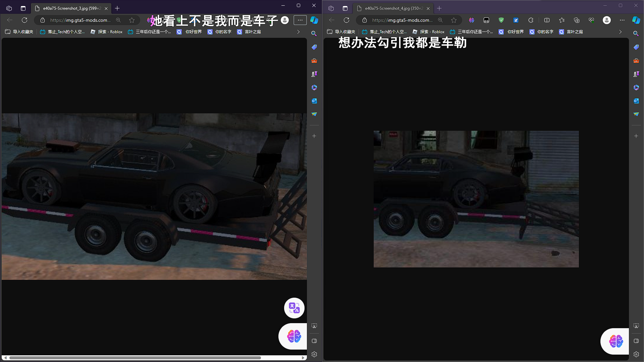Open the right window's profile avatar
Screen dimensions: 644x362
tap(607, 20)
